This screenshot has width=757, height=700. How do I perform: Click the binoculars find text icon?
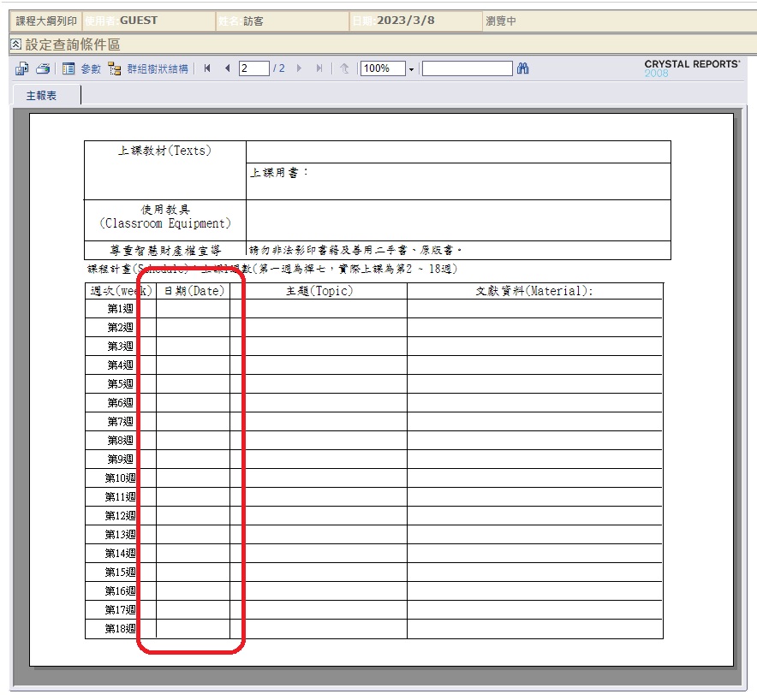click(523, 68)
